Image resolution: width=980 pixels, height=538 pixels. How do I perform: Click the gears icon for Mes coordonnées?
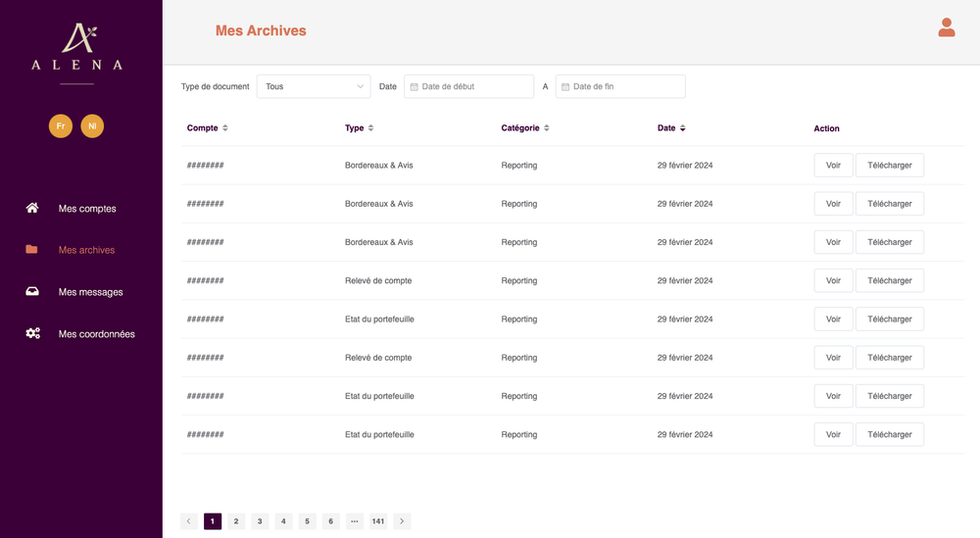32,334
